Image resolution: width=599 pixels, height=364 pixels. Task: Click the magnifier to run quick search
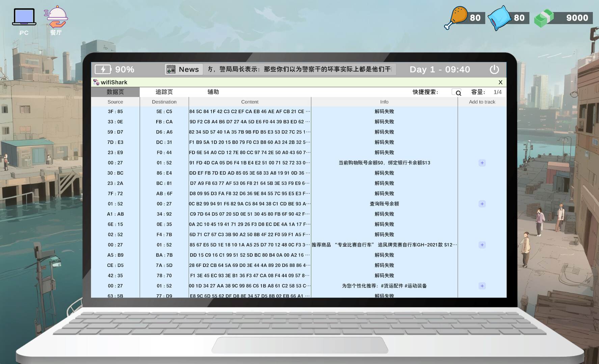tap(458, 92)
